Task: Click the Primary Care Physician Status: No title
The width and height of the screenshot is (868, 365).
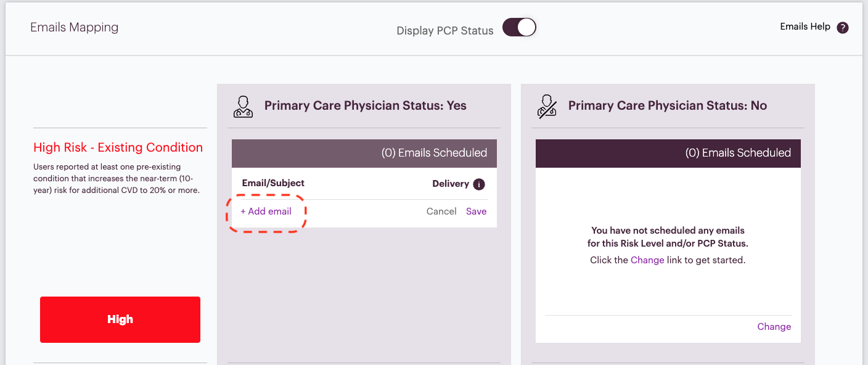Action: (668, 105)
